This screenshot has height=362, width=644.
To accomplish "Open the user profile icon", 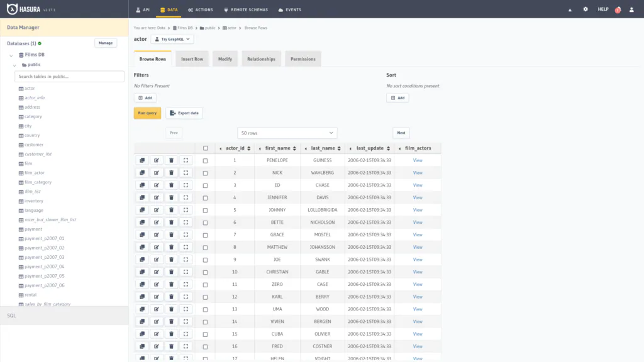I will [x=631, y=9].
